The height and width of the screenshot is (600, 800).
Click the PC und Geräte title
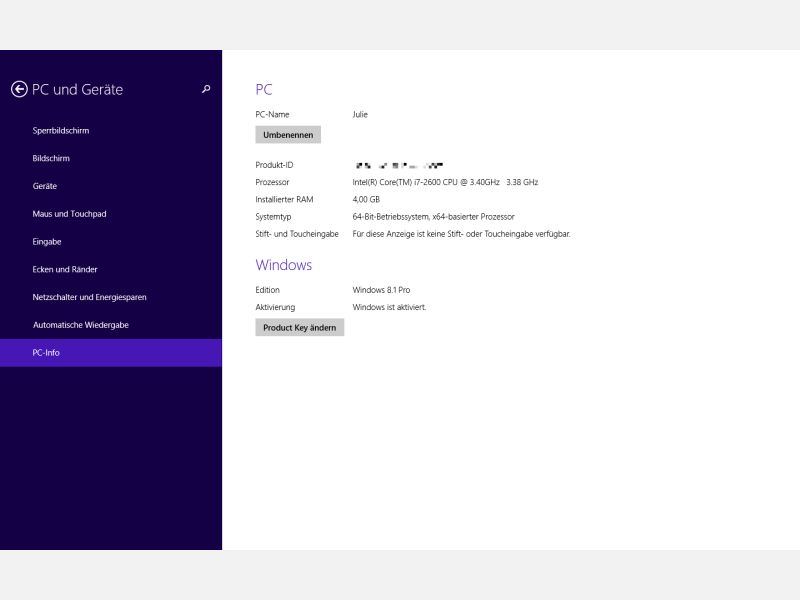[x=78, y=89]
